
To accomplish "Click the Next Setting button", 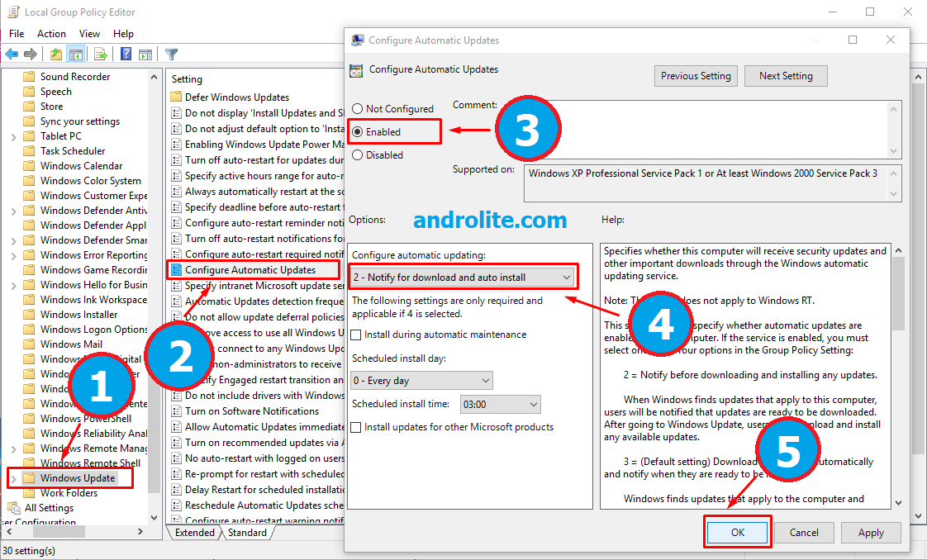I will tap(786, 75).
